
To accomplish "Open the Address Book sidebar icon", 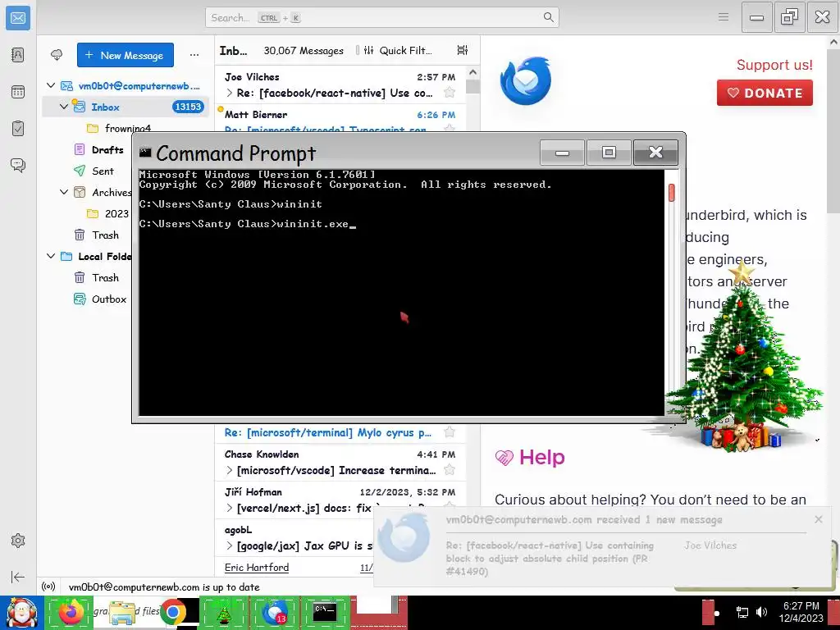I will [18, 55].
